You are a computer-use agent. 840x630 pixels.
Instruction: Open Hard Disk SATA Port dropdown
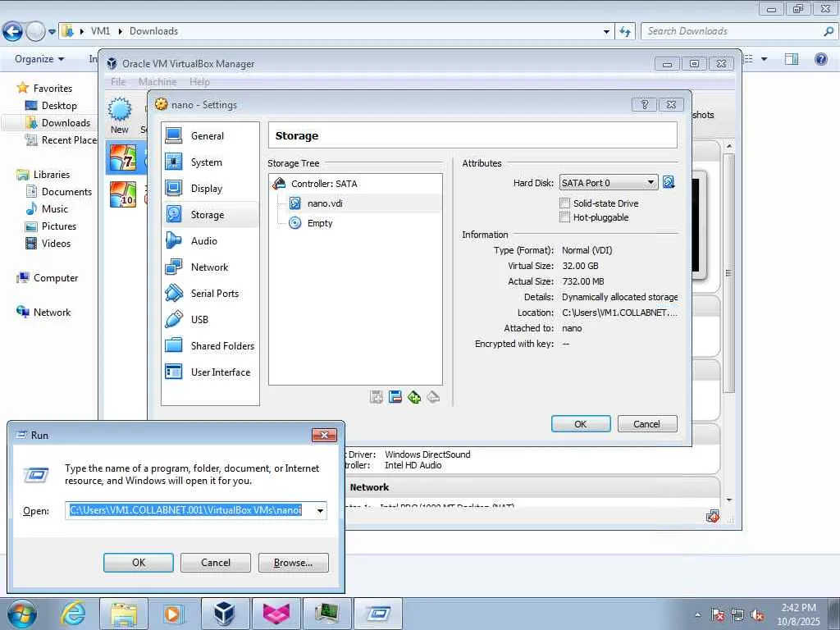coord(609,183)
